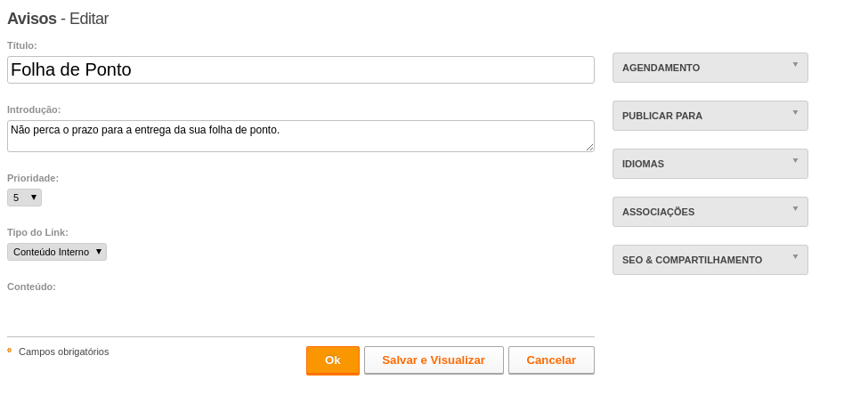Open the Tipo do Link dropdown

[x=57, y=252]
